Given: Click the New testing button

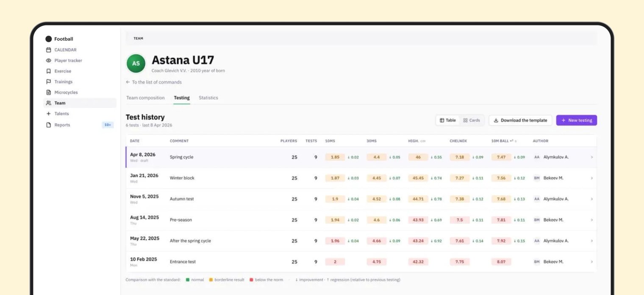Looking at the screenshot, I should pyautogui.click(x=577, y=120).
